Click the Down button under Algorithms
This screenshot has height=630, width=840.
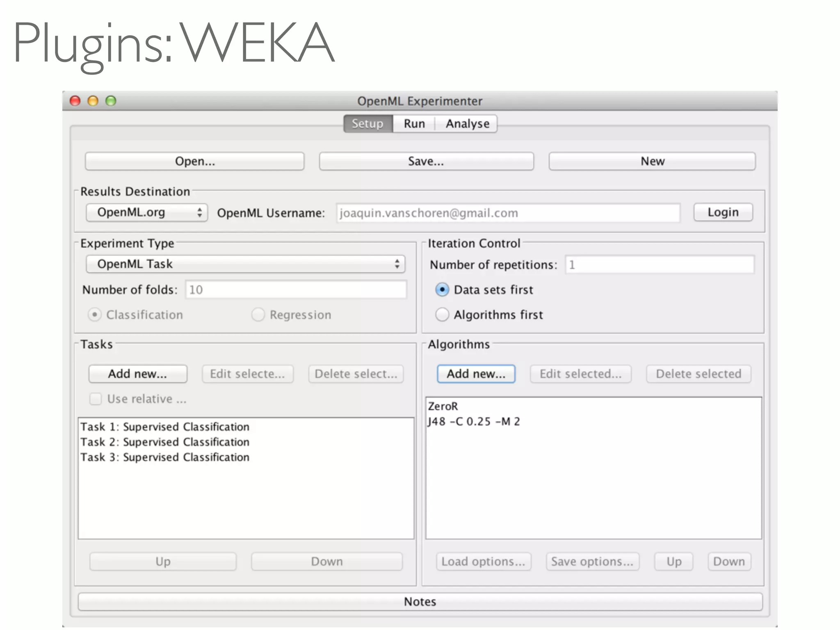[729, 561]
